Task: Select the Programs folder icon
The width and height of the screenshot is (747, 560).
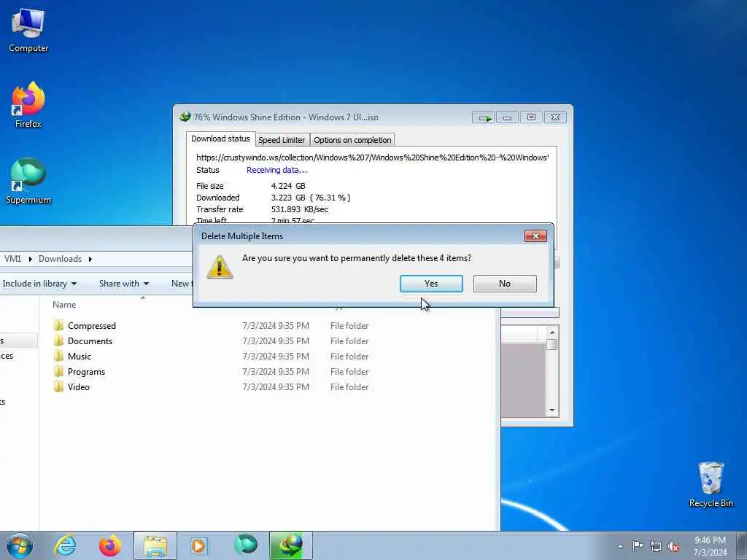Action: tap(58, 371)
